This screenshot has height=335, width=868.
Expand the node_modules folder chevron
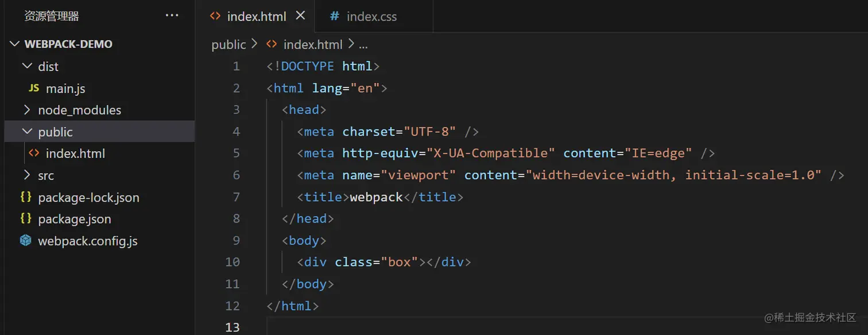[27, 110]
